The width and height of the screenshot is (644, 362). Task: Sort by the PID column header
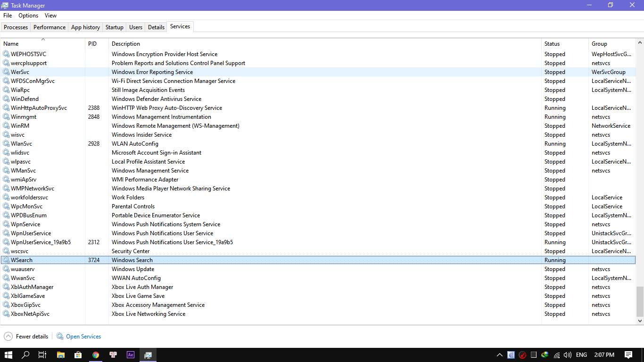tap(97, 43)
